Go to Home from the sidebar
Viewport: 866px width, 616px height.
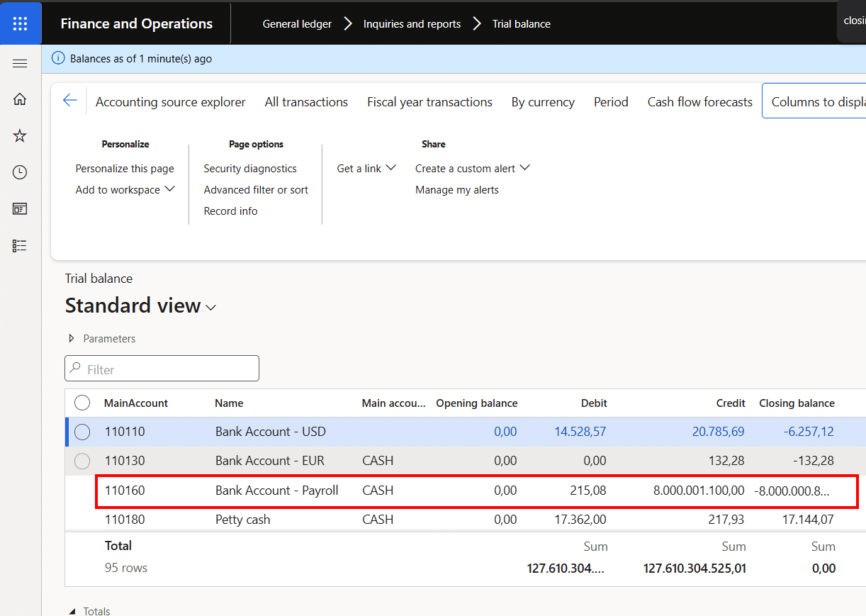(x=20, y=99)
